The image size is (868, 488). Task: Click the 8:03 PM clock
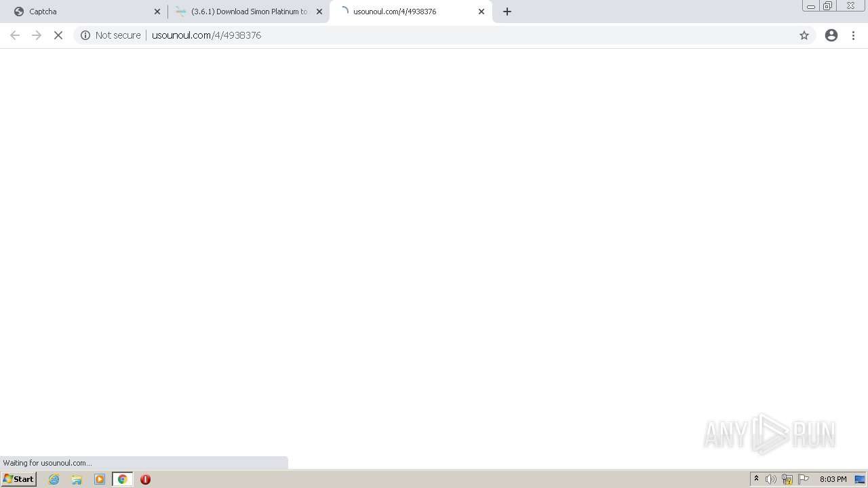[833, 479]
